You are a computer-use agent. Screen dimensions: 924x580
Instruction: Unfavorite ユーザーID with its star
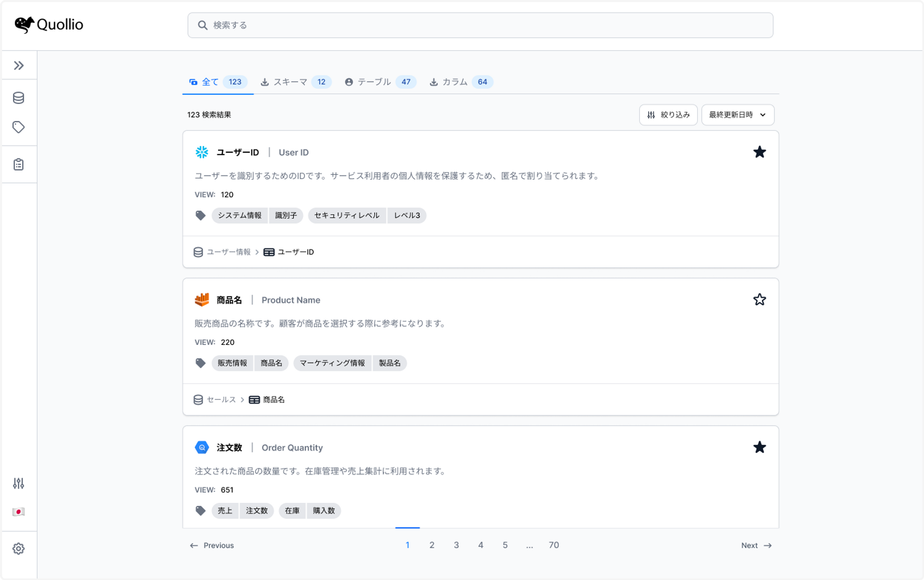click(759, 152)
